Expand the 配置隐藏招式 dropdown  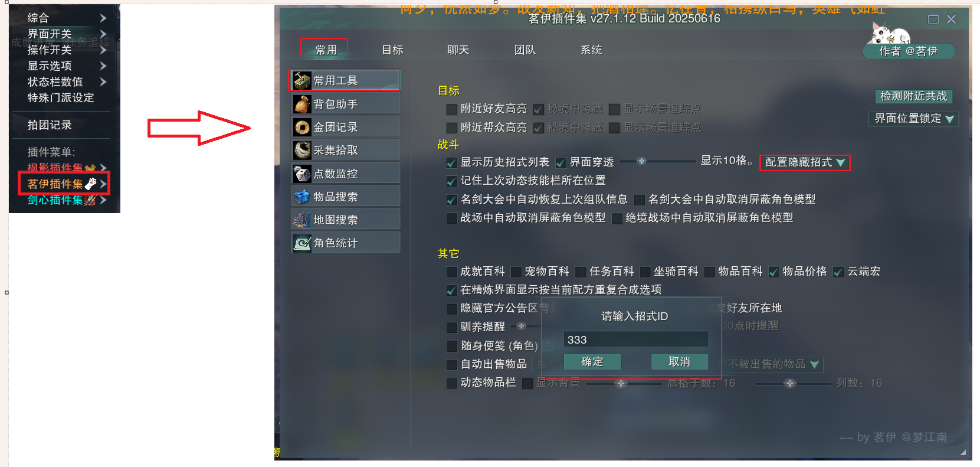coord(805,162)
